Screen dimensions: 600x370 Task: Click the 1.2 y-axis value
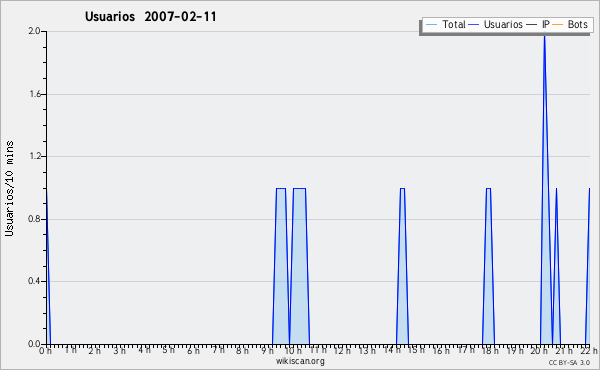tap(34, 156)
